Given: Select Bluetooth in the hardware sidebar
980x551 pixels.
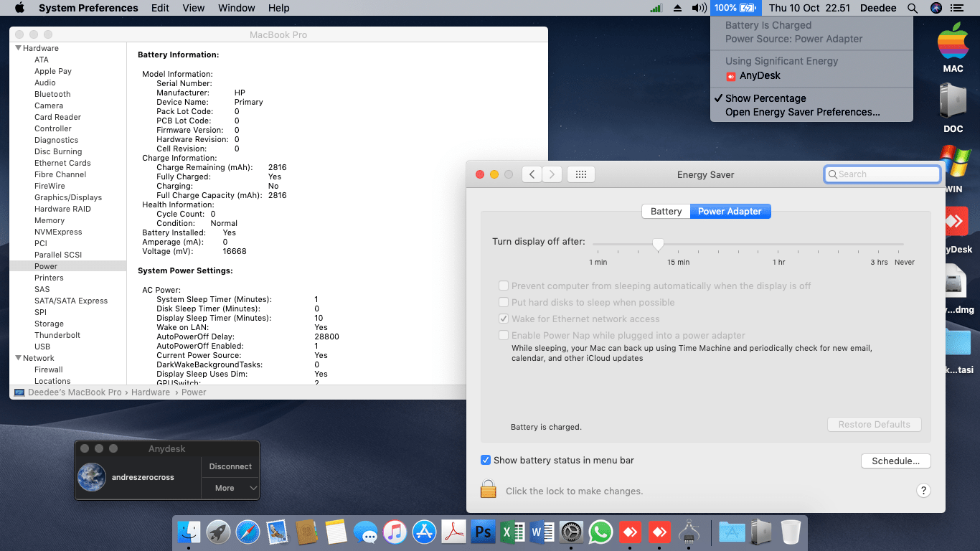Looking at the screenshot, I should [52, 94].
